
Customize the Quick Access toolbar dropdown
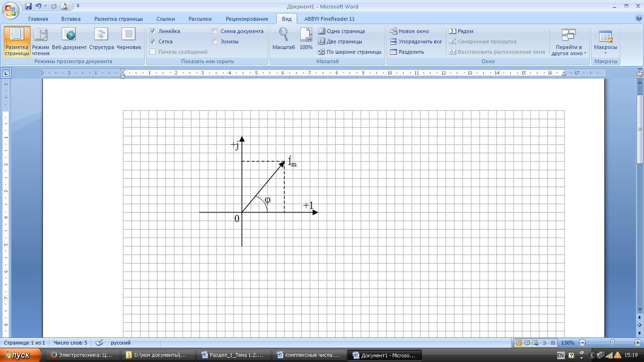[x=78, y=7]
